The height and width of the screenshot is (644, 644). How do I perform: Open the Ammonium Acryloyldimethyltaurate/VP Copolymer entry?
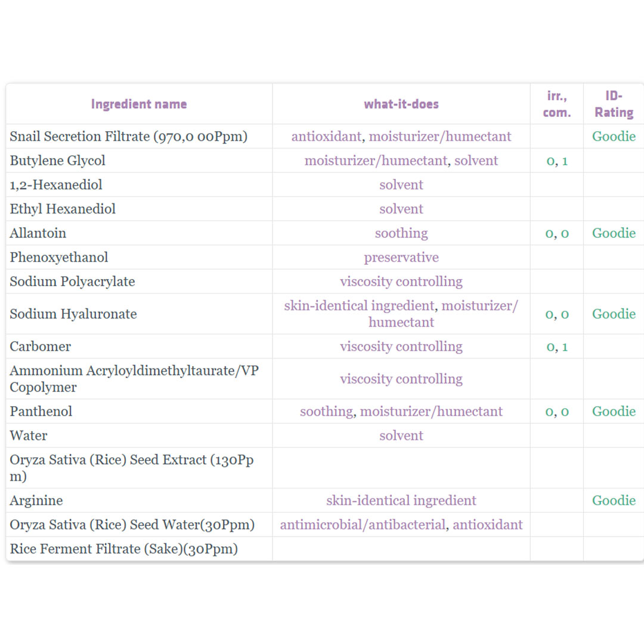pyautogui.click(x=134, y=379)
